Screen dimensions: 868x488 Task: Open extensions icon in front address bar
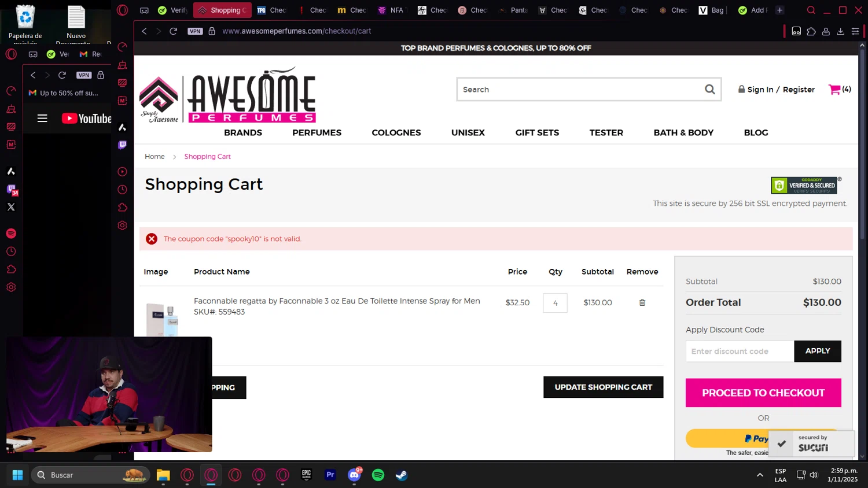pos(811,31)
